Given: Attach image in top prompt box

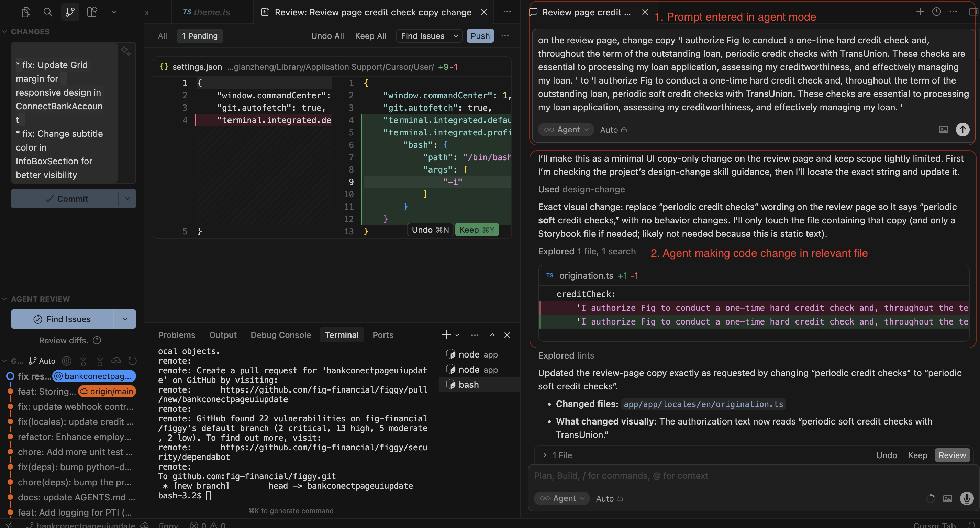Looking at the screenshot, I should pyautogui.click(x=944, y=130).
